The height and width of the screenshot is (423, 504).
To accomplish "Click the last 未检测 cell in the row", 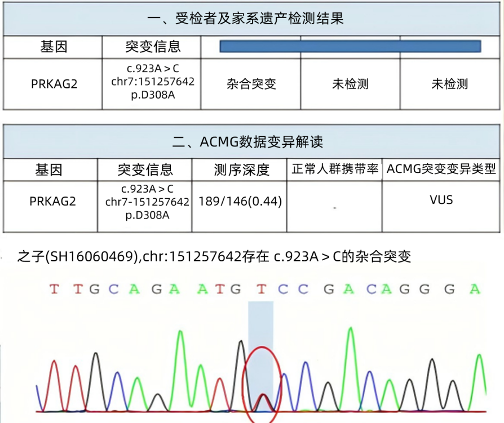I will point(450,84).
